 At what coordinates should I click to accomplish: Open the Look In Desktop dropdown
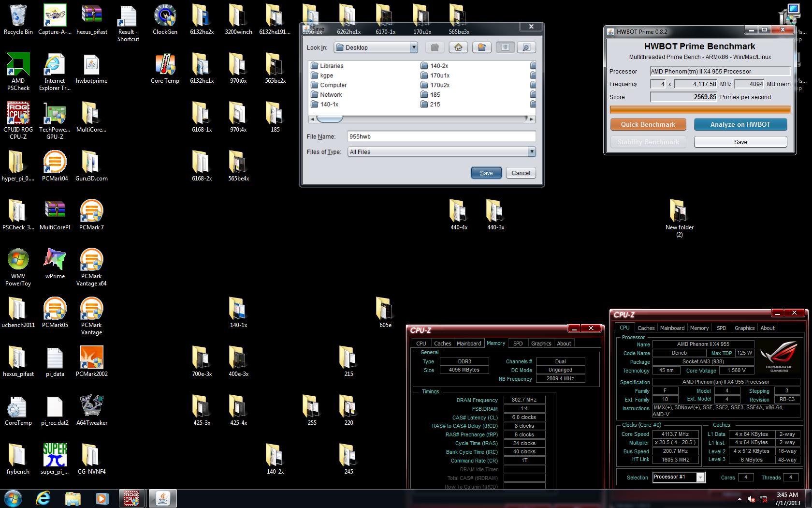pyautogui.click(x=414, y=47)
